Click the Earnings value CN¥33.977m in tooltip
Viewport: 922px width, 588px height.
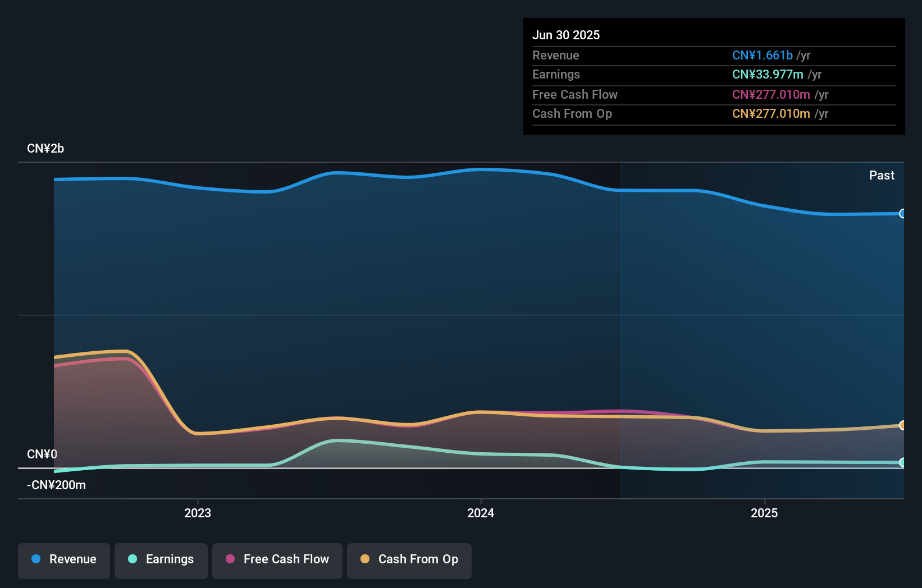(768, 74)
